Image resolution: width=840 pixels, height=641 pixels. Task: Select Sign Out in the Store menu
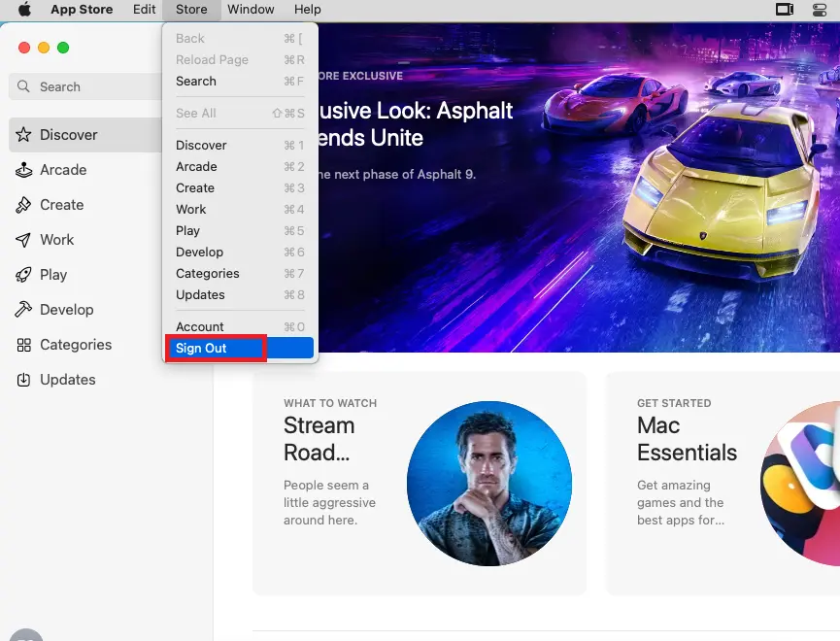pyautogui.click(x=240, y=348)
